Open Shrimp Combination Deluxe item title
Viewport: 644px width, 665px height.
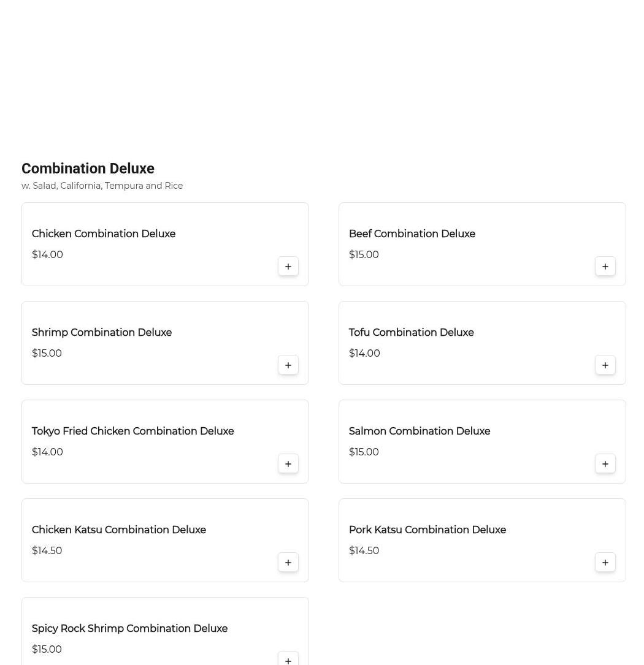pos(102,333)
